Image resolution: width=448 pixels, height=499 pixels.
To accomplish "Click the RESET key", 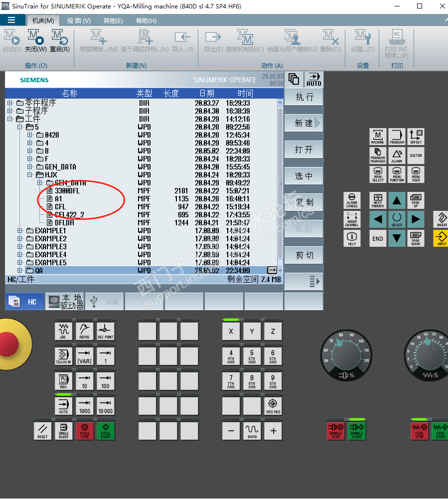I will 42,431.
